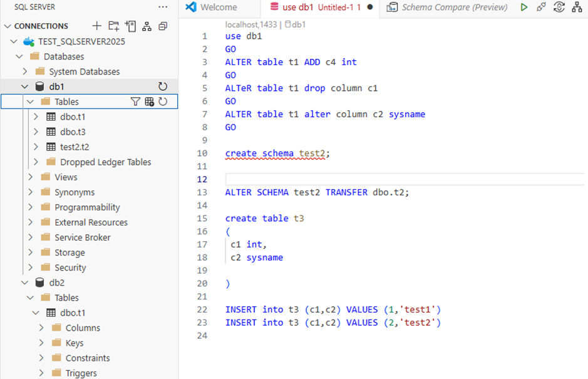Select the Triggers folder
Viewport: 588px width, 379px height.
pos(81,373)
